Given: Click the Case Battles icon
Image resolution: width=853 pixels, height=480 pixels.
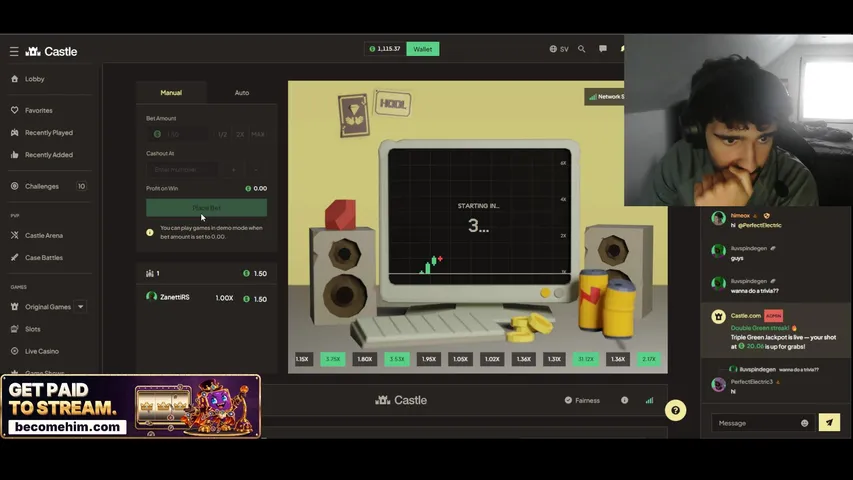Looking at the screenshot, I should coord(15,257).
